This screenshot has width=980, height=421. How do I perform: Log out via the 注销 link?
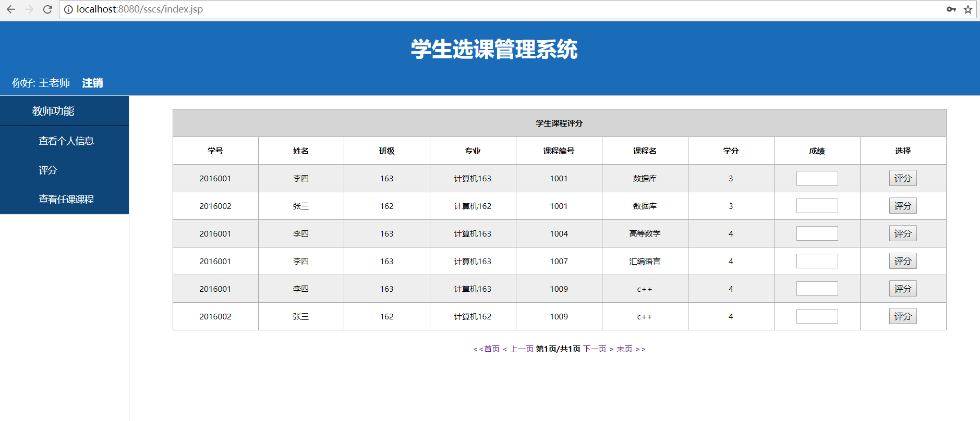tap(92, 83)
